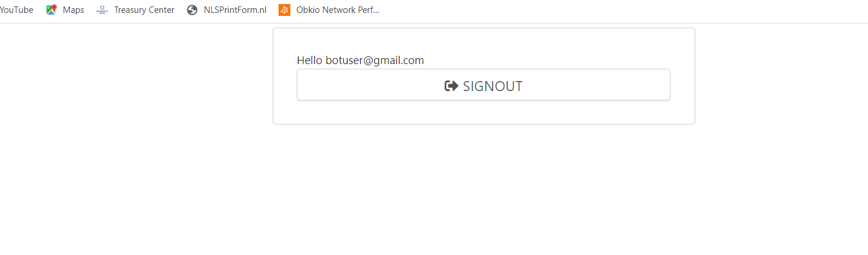The image size is (868, 255).
Task: Click the SIGNOUT text label
Action: [x=493, y=86]
